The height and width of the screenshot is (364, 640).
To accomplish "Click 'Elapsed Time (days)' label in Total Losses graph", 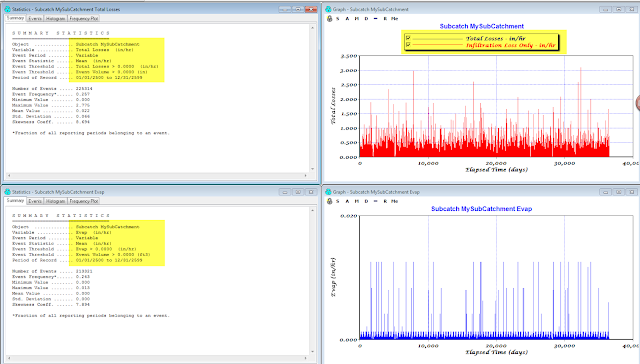I will tap(496, 169).
